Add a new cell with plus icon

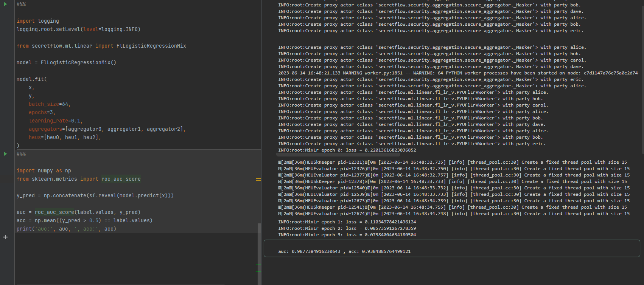[5, 237]
